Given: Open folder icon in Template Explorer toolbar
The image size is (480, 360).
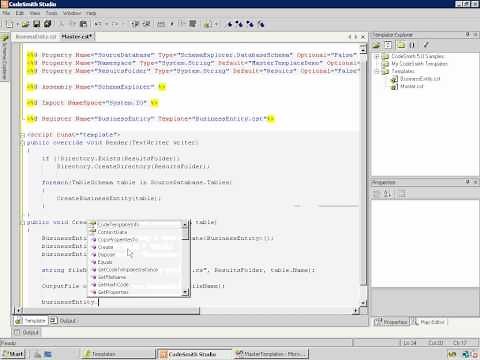Looking at the screenshot, I should [x=377, y=45].
